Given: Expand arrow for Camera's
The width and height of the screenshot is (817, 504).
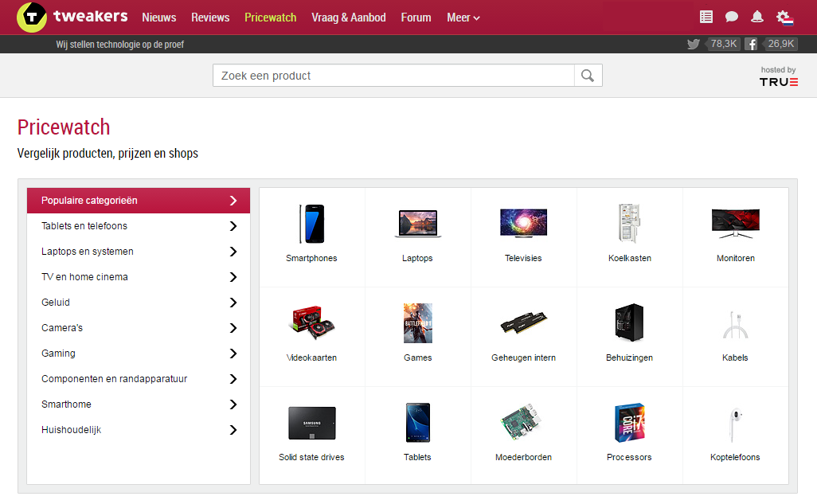Looking at the screenshot, I should coord(233,328).
